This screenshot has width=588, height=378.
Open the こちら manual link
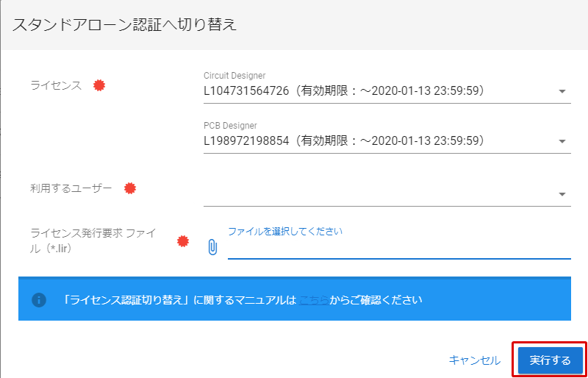[x=315, y=300]
